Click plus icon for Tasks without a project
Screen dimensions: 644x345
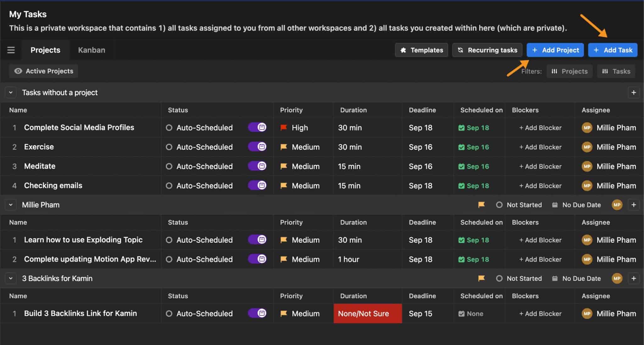click(x=633, y=93)
